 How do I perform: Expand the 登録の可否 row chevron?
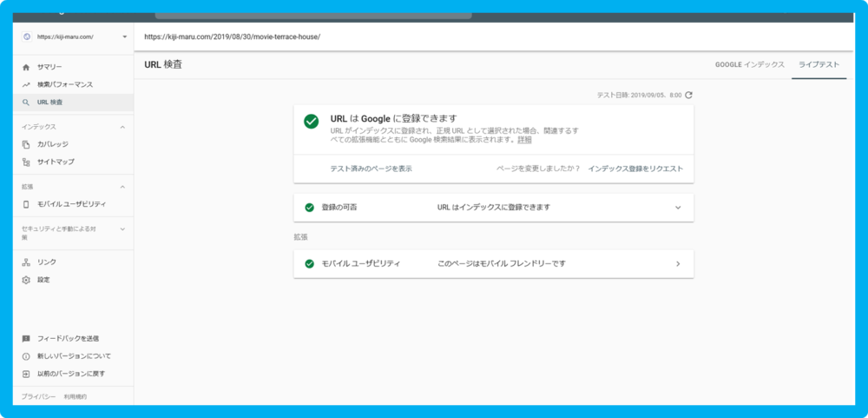(678, 208)
